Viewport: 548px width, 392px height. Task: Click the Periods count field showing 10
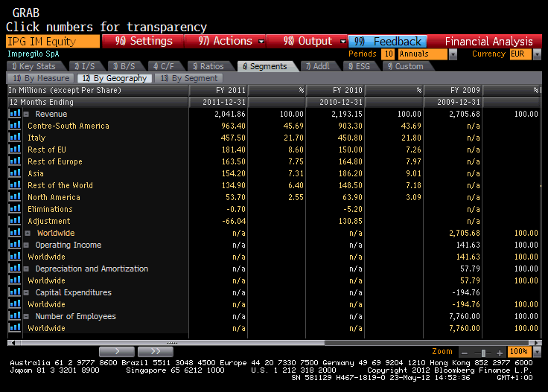(x=388, y=54)
